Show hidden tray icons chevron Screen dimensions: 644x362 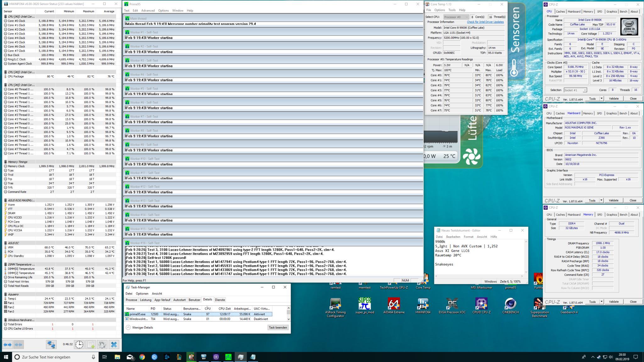click(593, 357)
